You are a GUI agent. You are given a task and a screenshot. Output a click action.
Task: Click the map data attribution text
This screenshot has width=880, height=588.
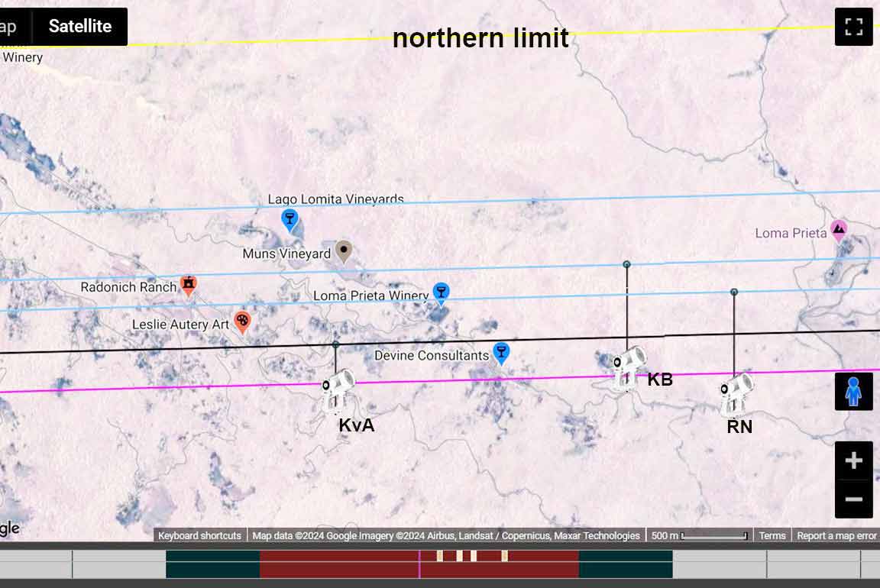point(445,536)
